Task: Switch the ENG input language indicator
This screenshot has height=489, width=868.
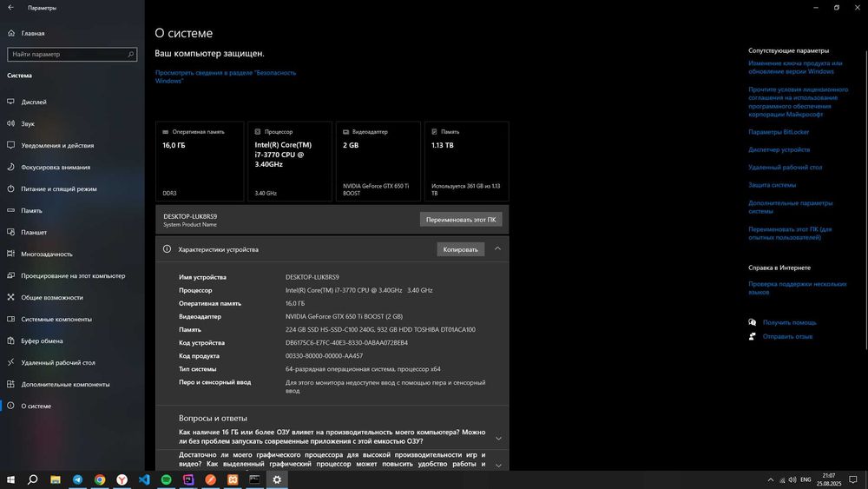Action: pyautogui.click(x=806, y=479)
